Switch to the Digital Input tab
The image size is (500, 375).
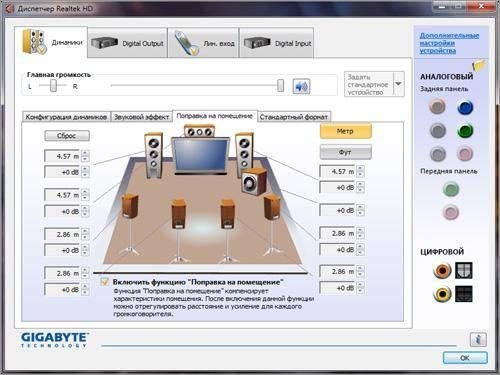point(277,43)
